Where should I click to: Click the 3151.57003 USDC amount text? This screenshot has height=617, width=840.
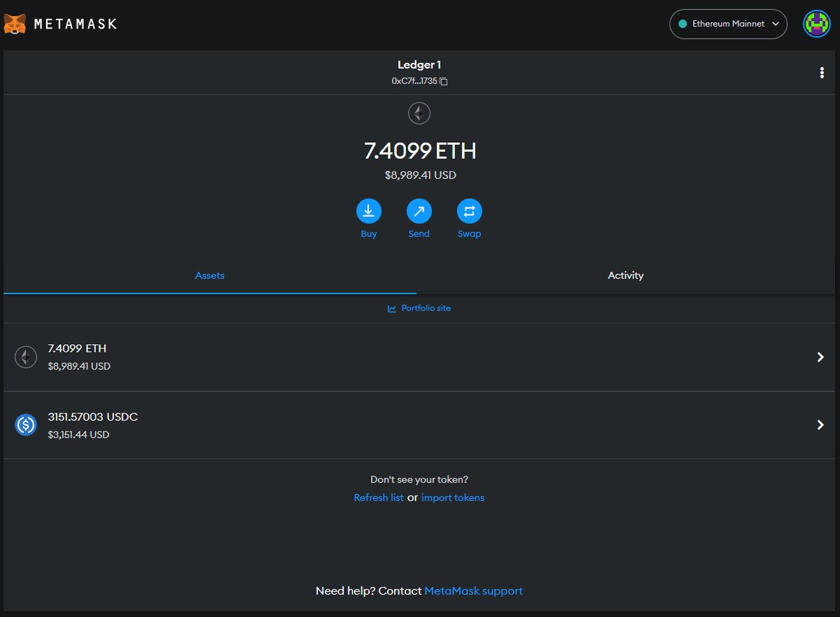(92, 417)
